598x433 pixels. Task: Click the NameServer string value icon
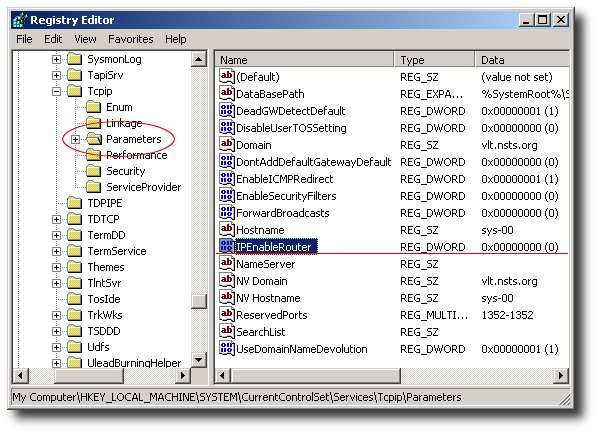click(227, 264)
